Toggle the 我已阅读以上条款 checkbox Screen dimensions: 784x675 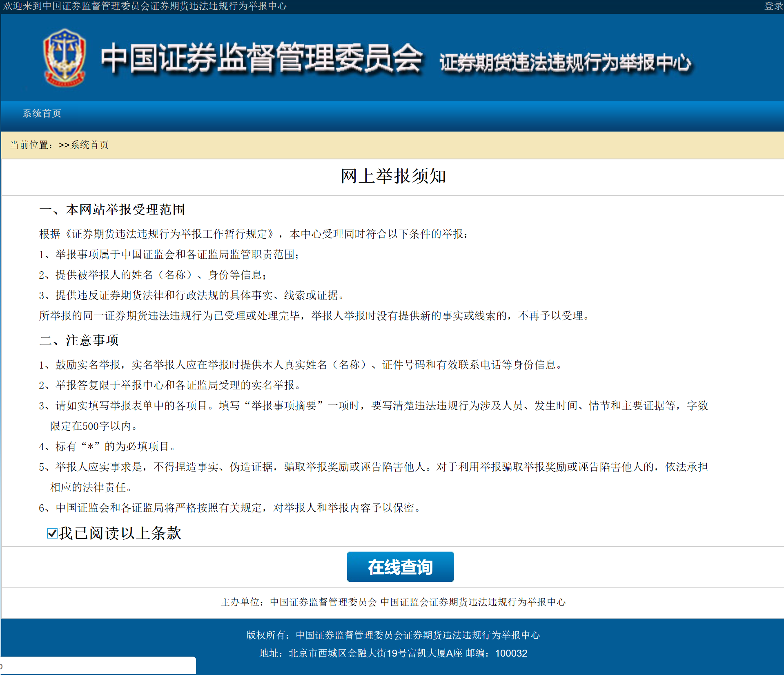point(52,533)
